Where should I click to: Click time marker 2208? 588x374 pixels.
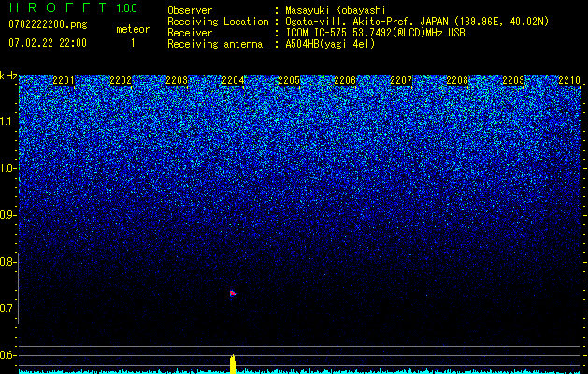457,80
